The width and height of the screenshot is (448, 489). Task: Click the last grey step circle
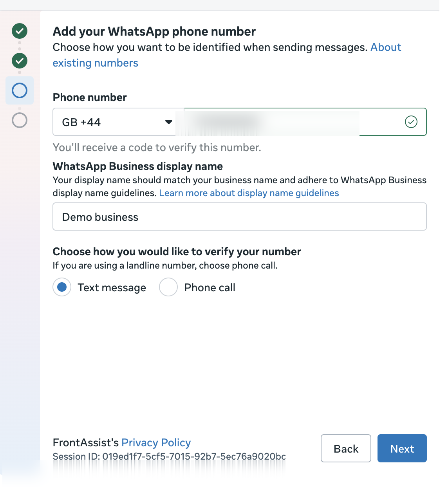coord(20,120)
